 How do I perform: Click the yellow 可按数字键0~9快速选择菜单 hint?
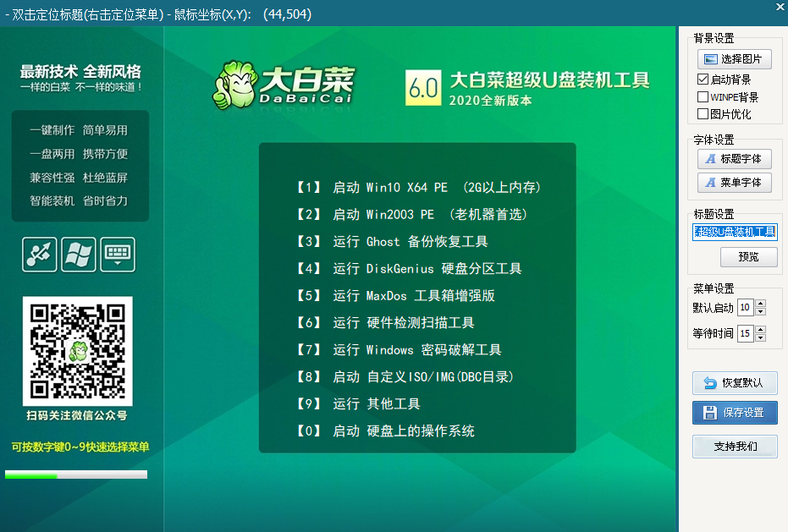point(80,447)
